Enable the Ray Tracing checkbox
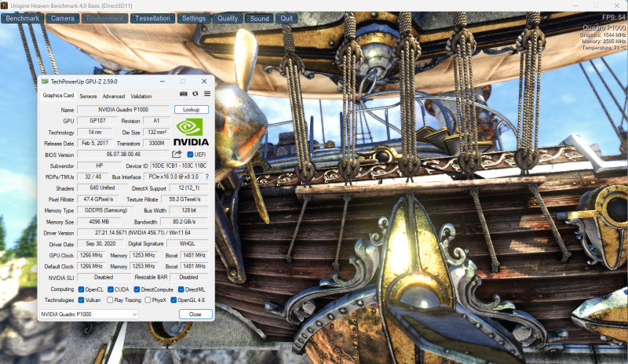 [110, 300]
